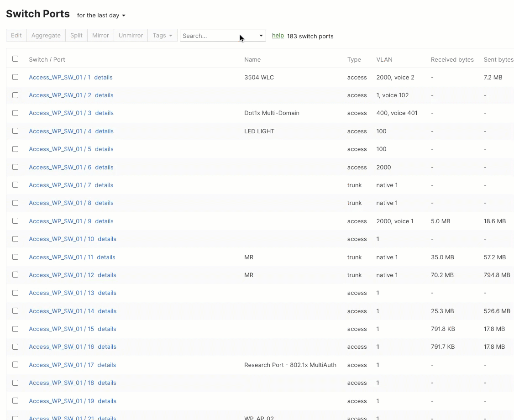The image size is (514, 420).
Task: Click the Aggregate button
Action: (x=46, y=35)
